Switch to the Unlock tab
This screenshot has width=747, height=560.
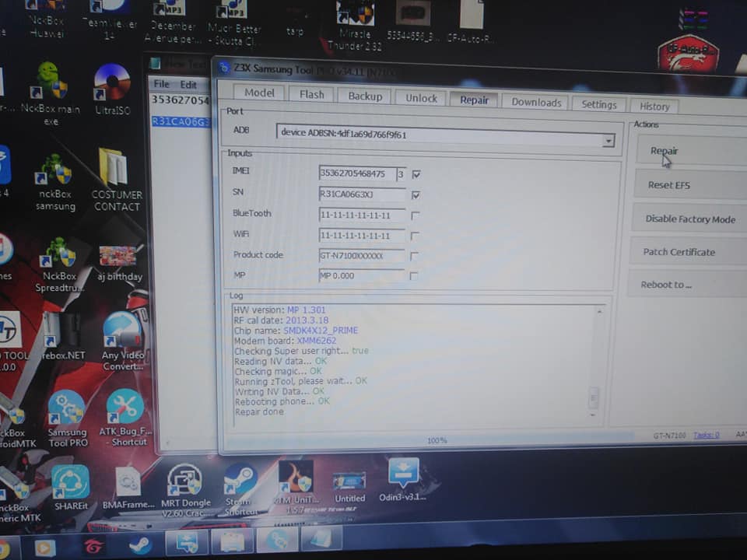(421, 98)
